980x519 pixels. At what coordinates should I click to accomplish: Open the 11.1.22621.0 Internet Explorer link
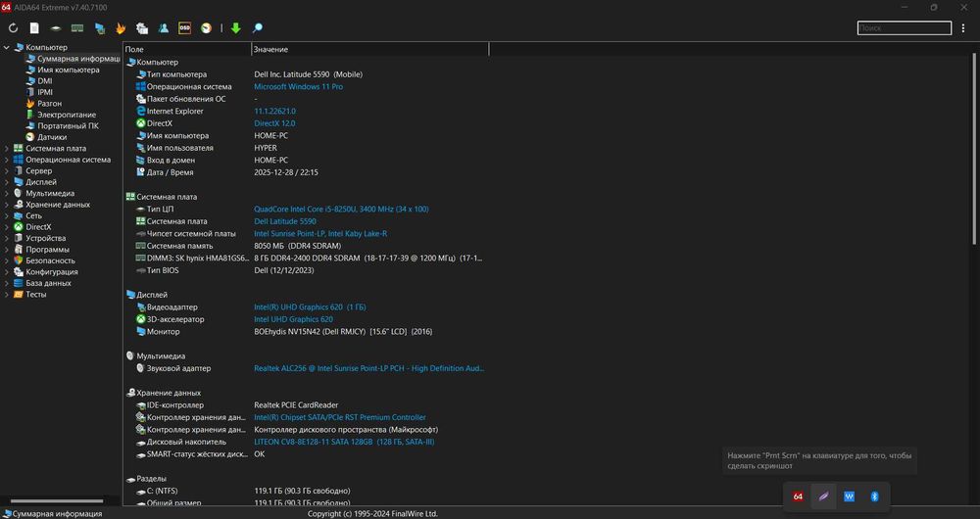[x=275, y=112]
